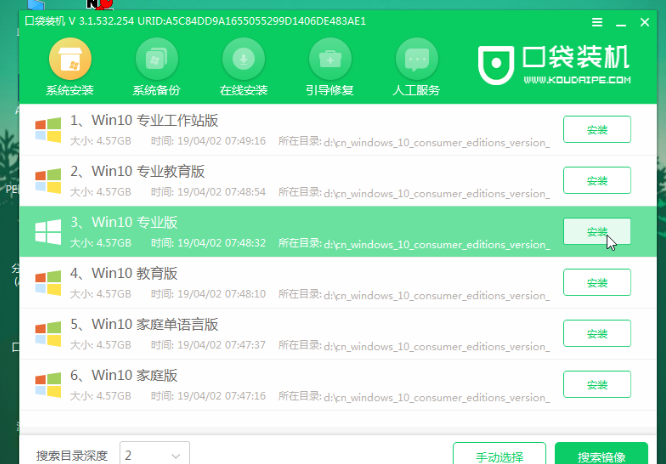
Task: Select the 2、Win10 专业教育版 title
Action: pyautogui.click(x=137, y=172)
